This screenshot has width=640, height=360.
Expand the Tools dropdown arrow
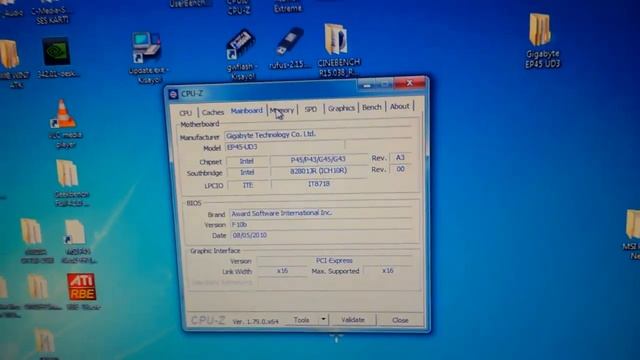pos(323,320)
